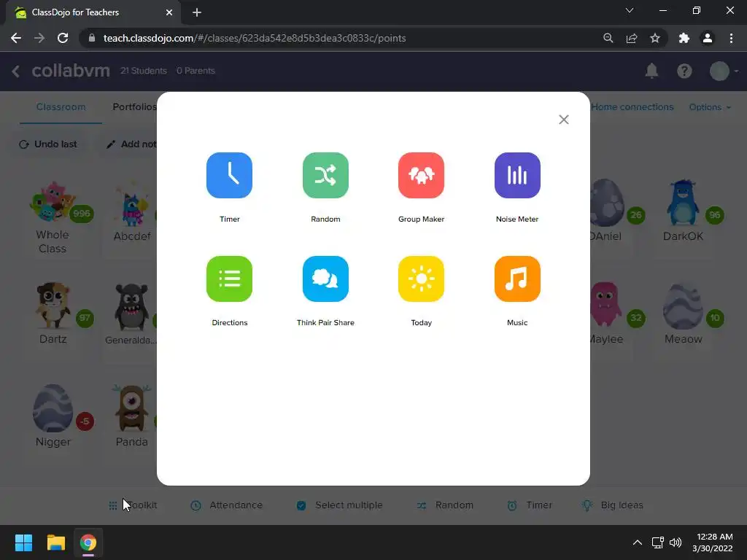The image size is (747, 560).
Task: Select student Maylee avatar
Action: click(x=605, y=305)
